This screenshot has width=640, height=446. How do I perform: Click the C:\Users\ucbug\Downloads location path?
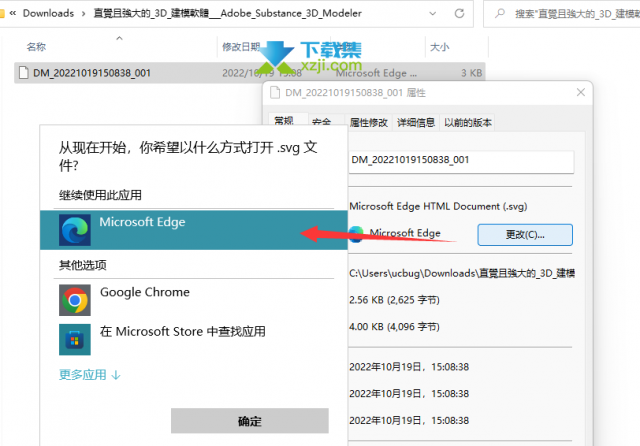462,273
